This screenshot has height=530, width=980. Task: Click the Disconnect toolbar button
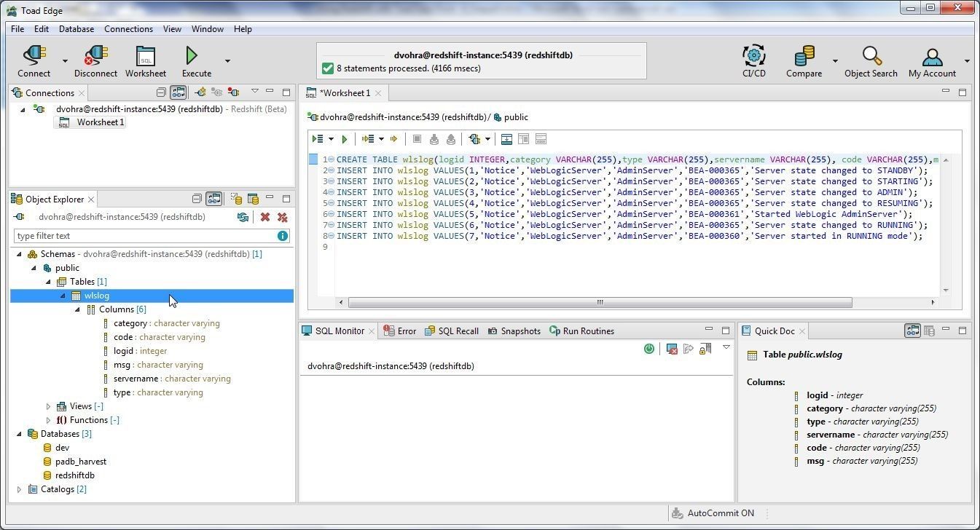coord(95,62)
